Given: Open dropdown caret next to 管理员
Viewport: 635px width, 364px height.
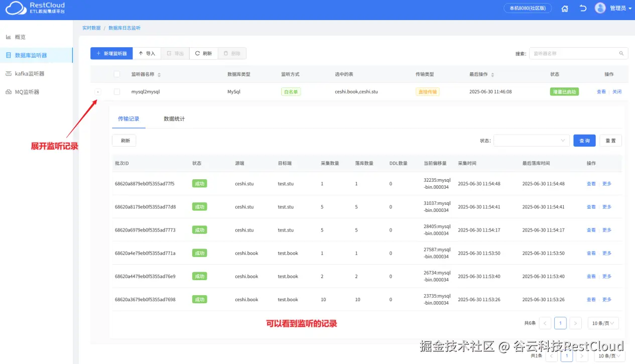Looking at the screenshot, I should (630, 9).
